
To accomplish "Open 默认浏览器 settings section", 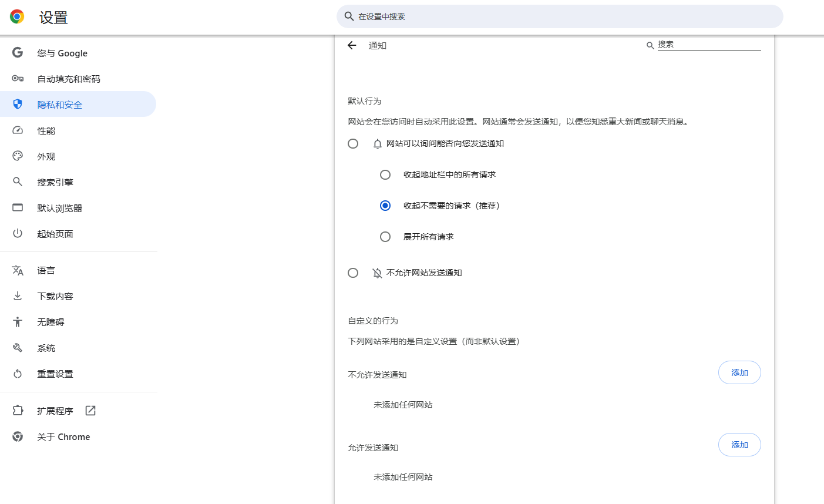I will 78,208.
